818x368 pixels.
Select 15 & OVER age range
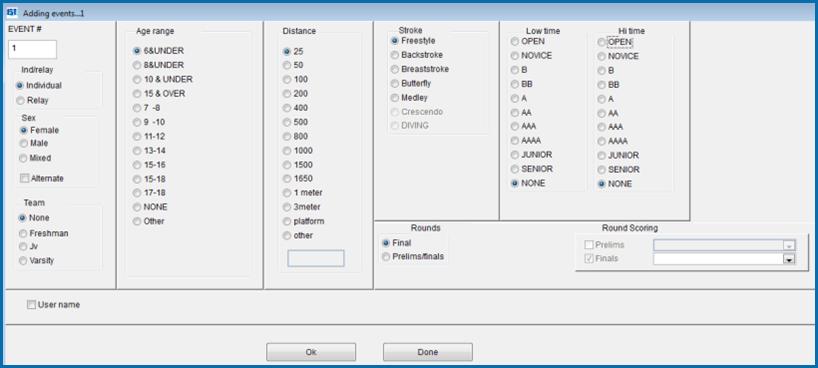point(159,94)
